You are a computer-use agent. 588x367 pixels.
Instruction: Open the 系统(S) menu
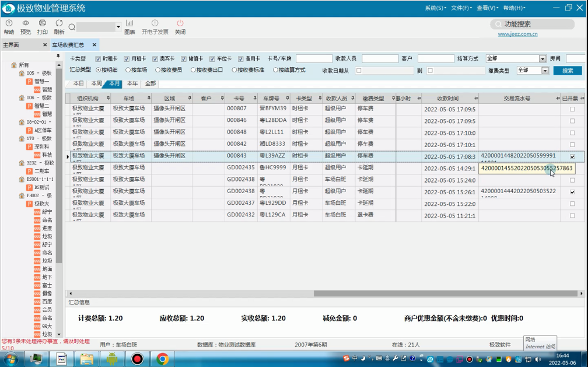coord(435,8)
